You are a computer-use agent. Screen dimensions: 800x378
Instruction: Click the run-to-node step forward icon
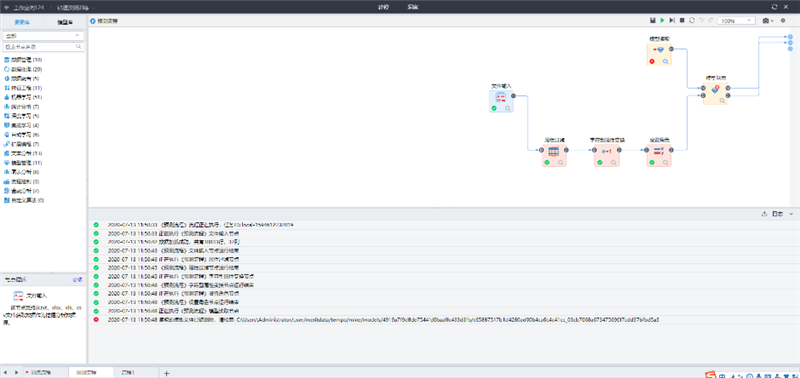click(x=672, y=20)
